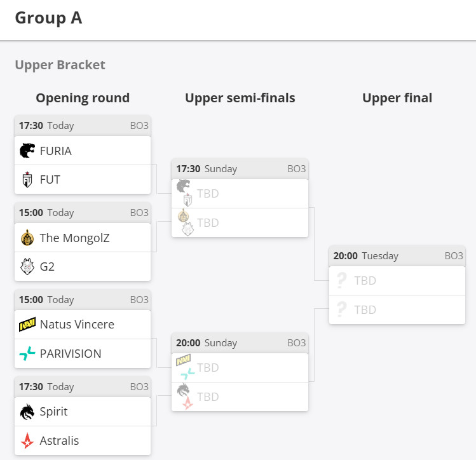
Task: Click the FUT team logo icon
Action: (27, 180)
